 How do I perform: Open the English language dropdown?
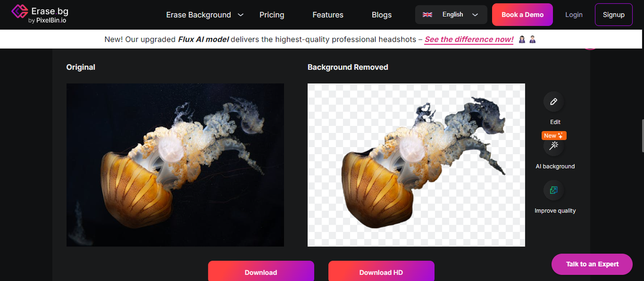click(451, 15)
